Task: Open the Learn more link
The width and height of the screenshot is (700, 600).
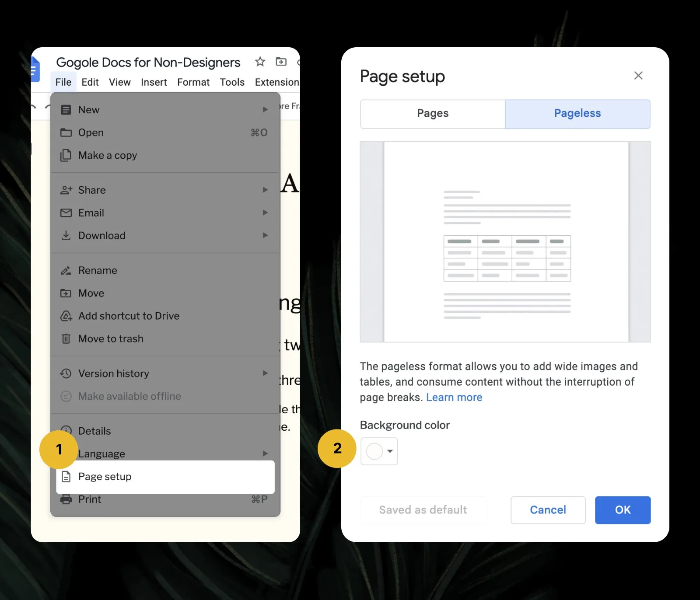Action: 454,398
